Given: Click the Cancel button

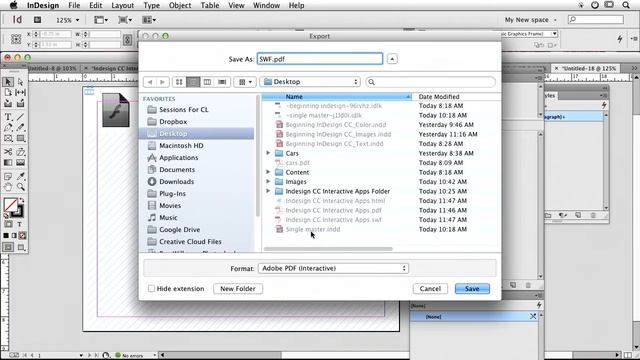Looking at the screenshot, I should [430, 289].
